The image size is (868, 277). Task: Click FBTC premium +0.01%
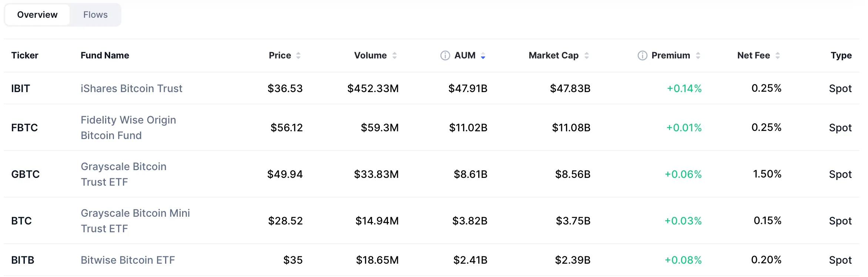point(684,128)
